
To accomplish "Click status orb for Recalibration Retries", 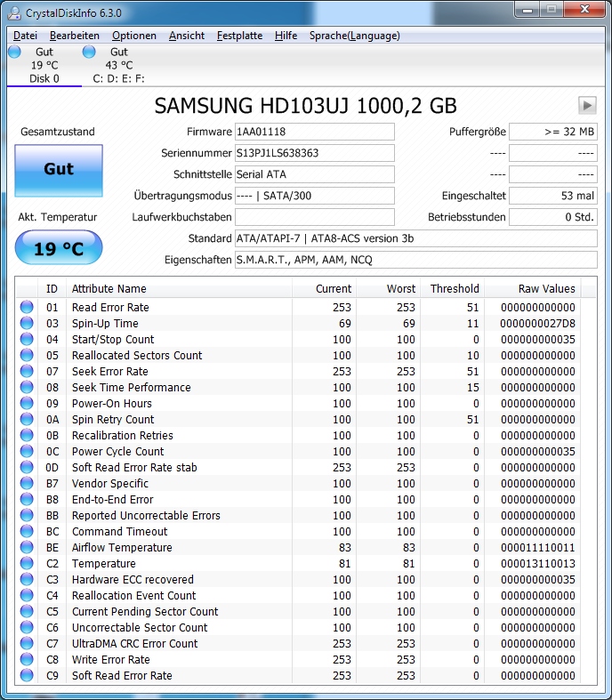I will [x=27, y=435].
